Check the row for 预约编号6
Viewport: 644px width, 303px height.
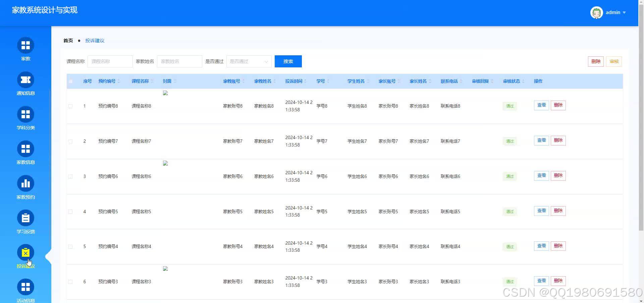[x=70, y=176]
